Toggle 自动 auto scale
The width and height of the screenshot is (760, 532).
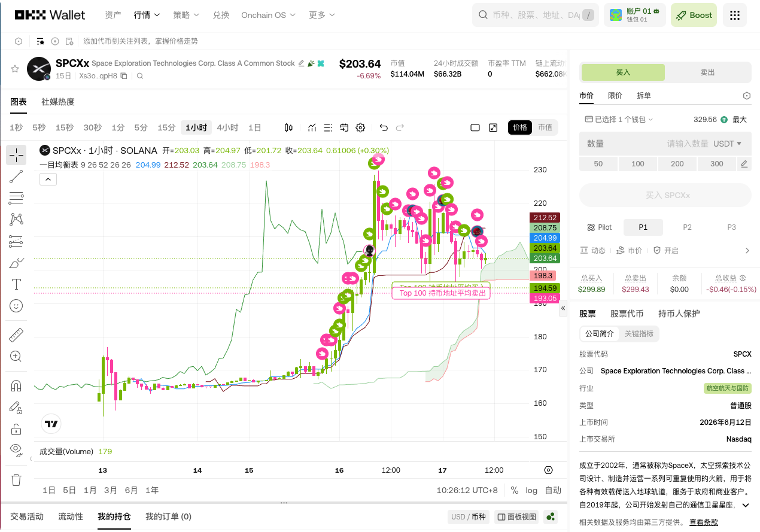553,490
